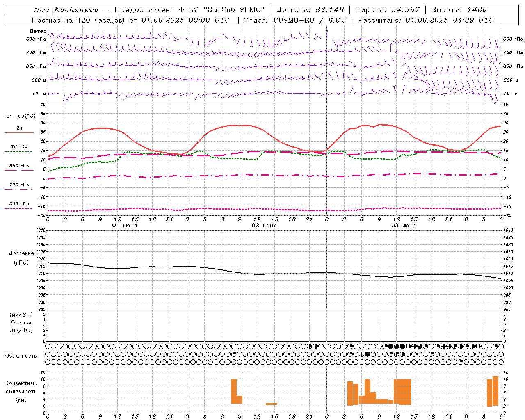The width and height of the screenshot is (525, 420).
Task: Click the tallest orange convective bar at chart end
Action: pos(495,391)
